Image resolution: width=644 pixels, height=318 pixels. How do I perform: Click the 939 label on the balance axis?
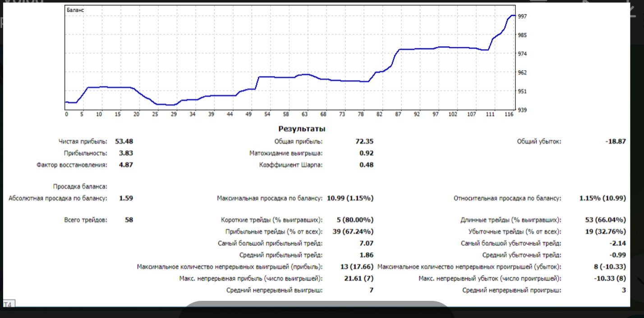click(x=523, y=110)
